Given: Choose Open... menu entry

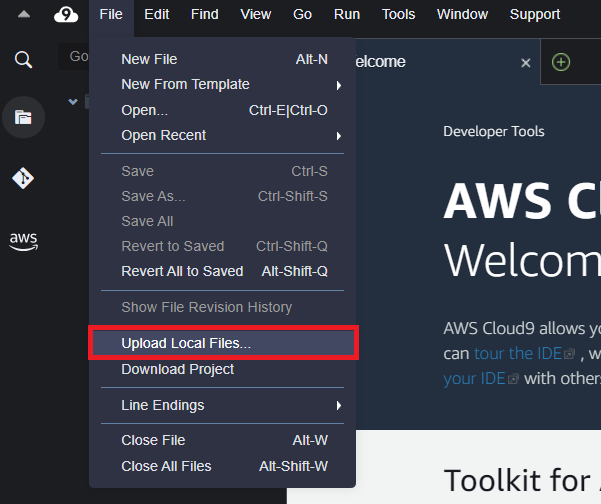Looking at the screenshot, I should pyautogui.click(x=222, y=110).
